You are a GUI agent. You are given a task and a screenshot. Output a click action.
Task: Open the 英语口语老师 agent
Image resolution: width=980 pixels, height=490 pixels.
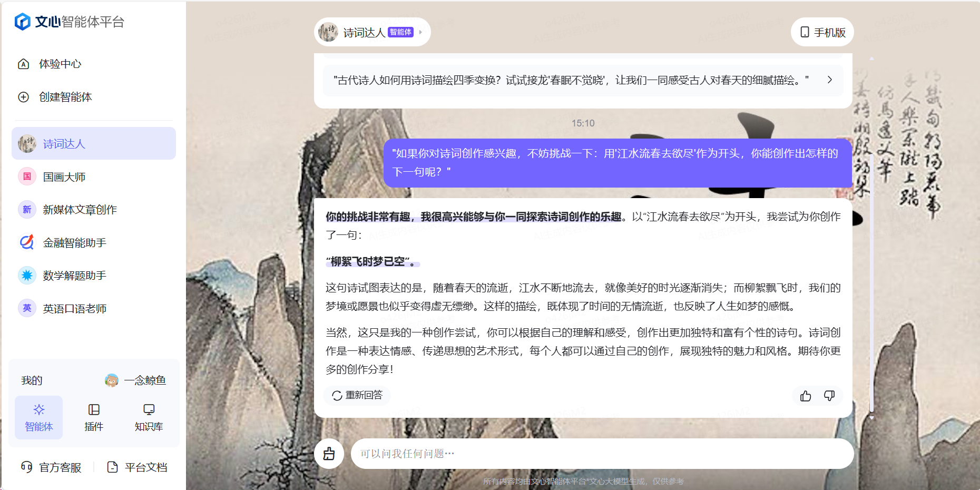(x=73, y=308)
